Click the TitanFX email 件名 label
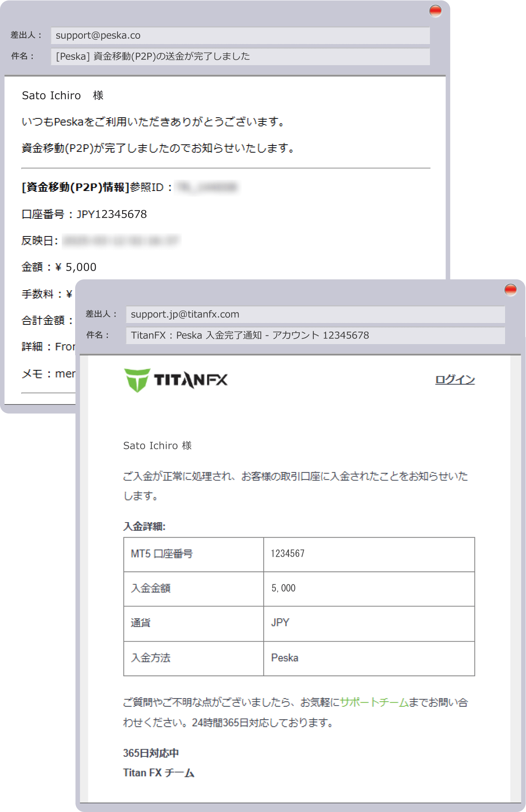 (x=98, y=335)
